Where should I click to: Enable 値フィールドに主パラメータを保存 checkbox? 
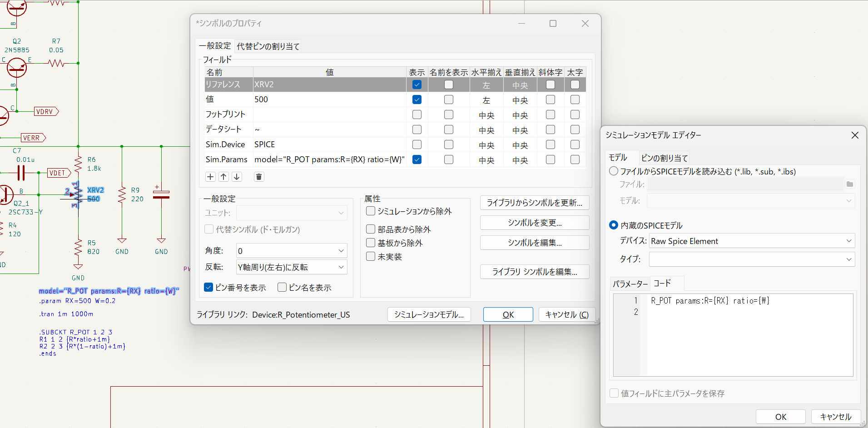pos(614,393)
